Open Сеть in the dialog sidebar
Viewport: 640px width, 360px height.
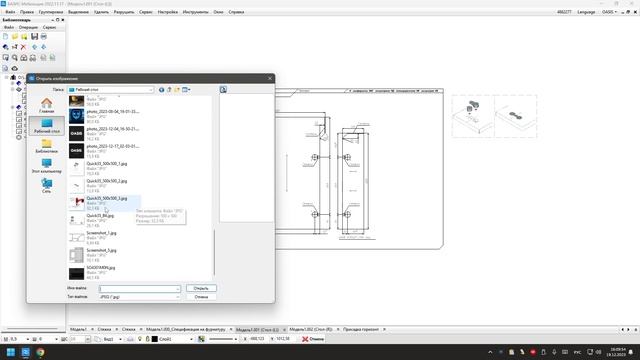(47, 185)
